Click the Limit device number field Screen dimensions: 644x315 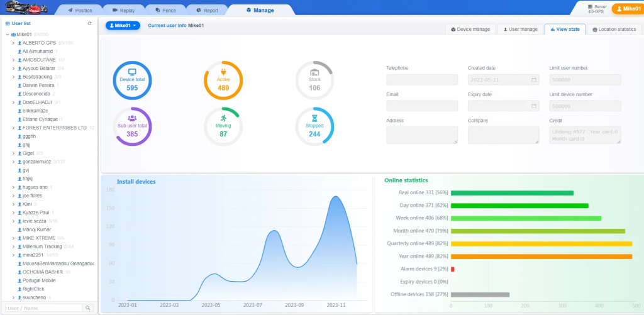(x=585, y=106)
